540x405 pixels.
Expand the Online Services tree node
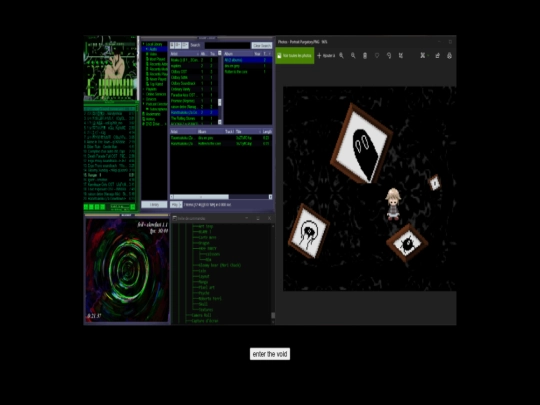point(144,94)
